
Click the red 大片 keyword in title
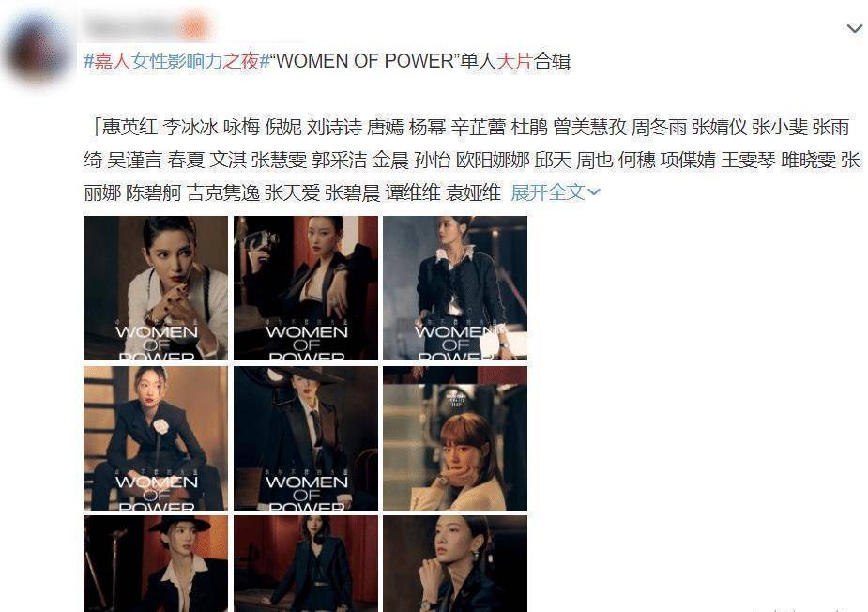click(514, 61)
